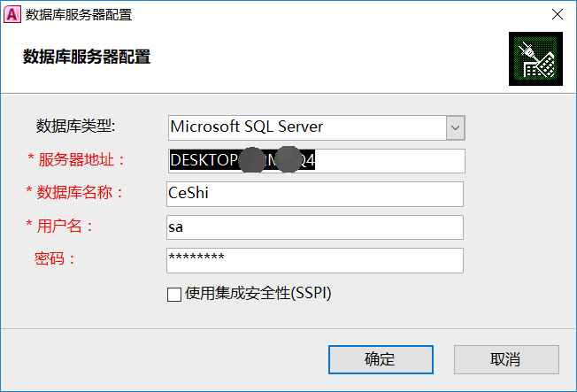Expand the 数据库类型 dropdown arrow
The height and width of the screenshot is (392, 577).
pyautogui.click(x=455, y=127)
